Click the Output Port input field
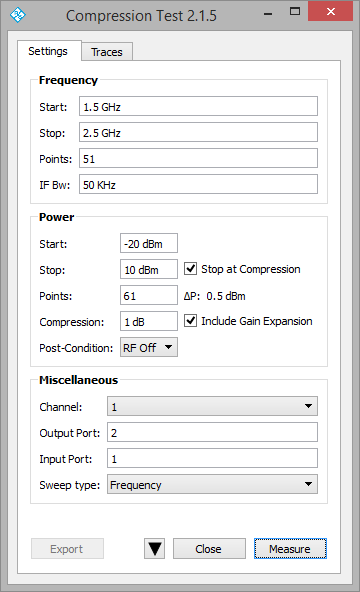 212,432
